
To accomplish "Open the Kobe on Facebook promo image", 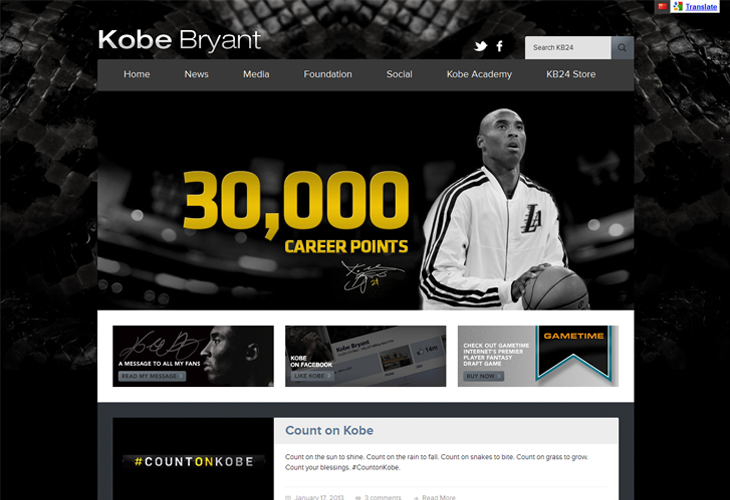I will tap(365, 356).
